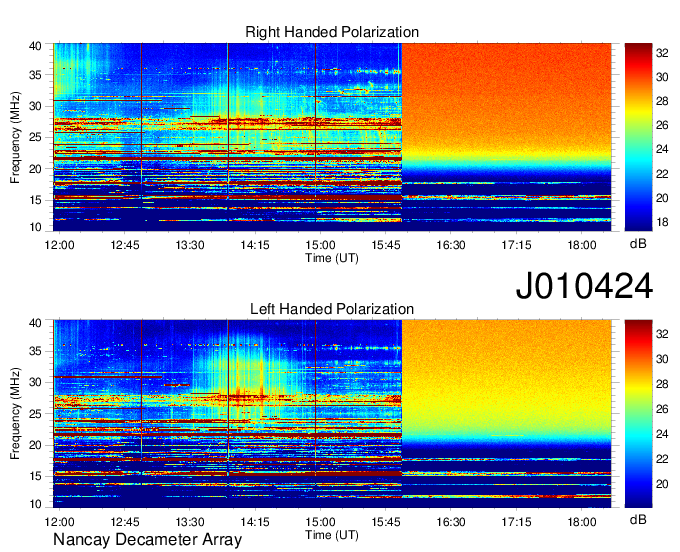
Task: Click "12:45" time tick of Left Handed plot
Action: click(x=125, y=522)
